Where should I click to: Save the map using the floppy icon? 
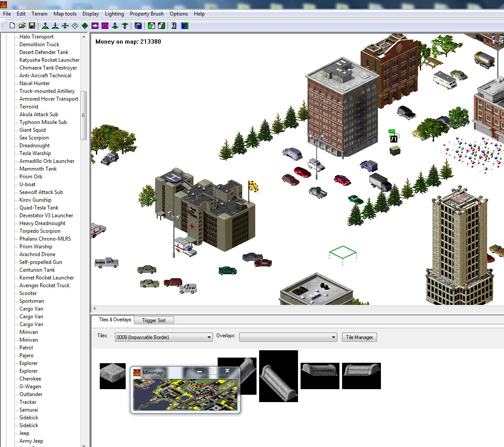pos(32,26)
